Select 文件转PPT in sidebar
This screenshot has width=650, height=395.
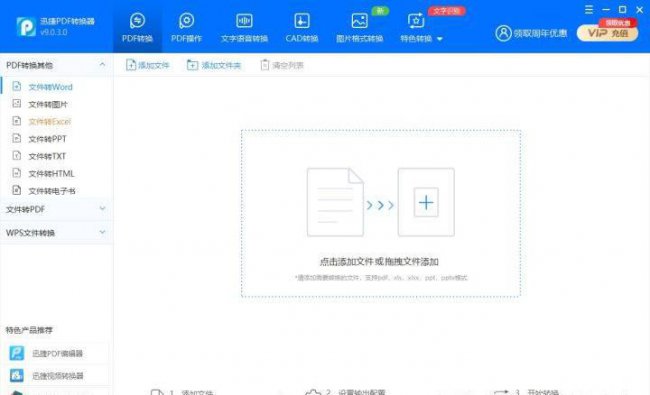[x=57, y=139]
